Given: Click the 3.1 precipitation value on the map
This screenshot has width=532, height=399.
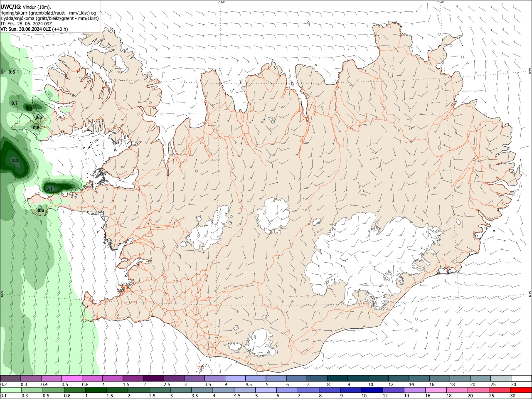Looking at the screenshot, I should pos(49,190).
